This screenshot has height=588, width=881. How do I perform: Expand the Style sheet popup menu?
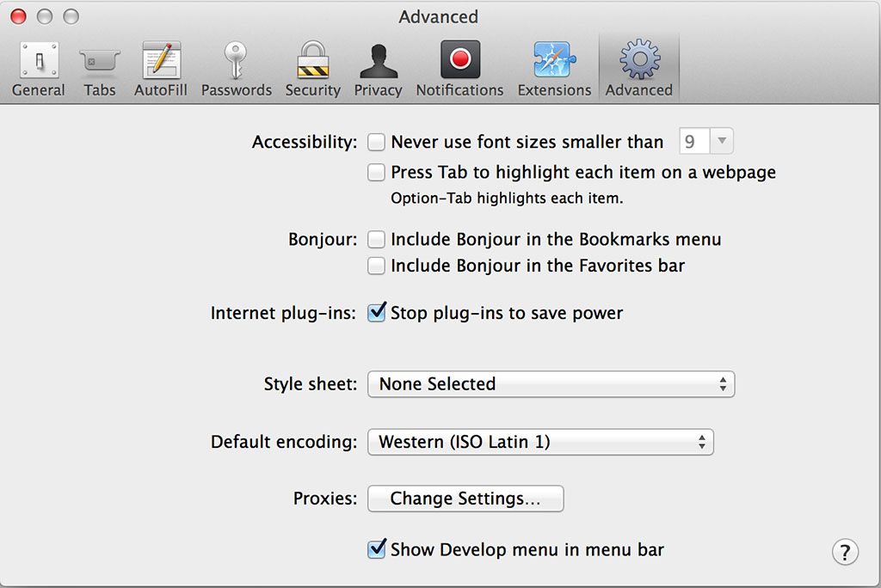551,384
